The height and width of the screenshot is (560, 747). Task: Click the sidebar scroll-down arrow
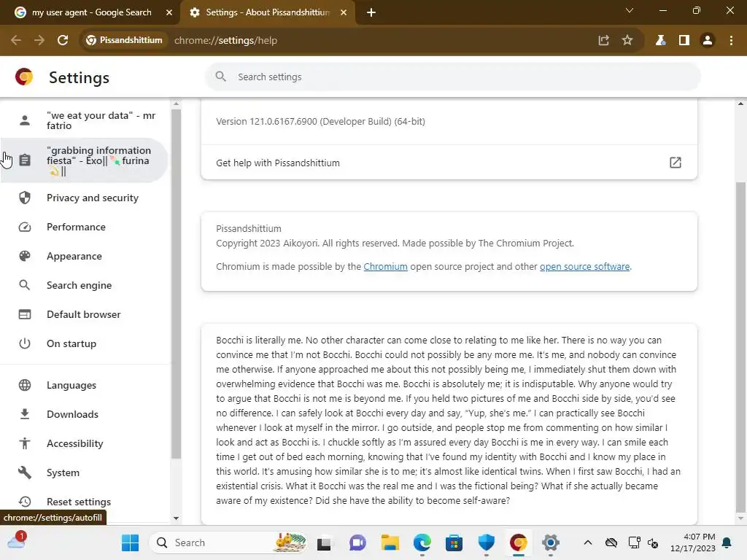coord(176,518)
